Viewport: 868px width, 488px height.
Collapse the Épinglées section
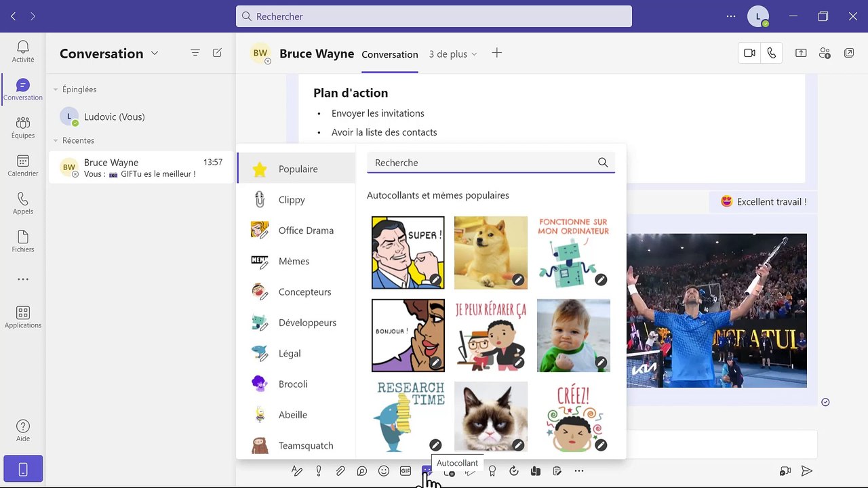(56, 89)
